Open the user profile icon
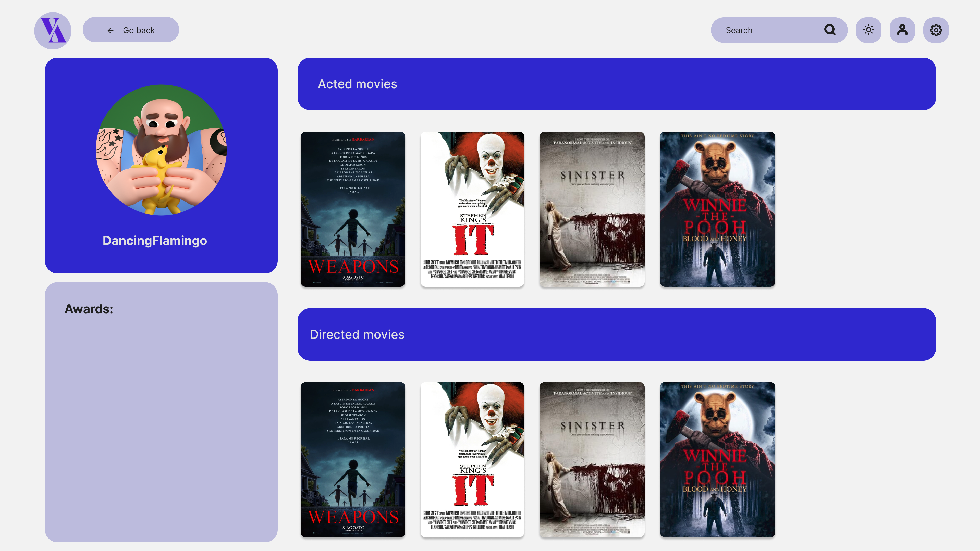980x551 pixels. coord(902,30)
